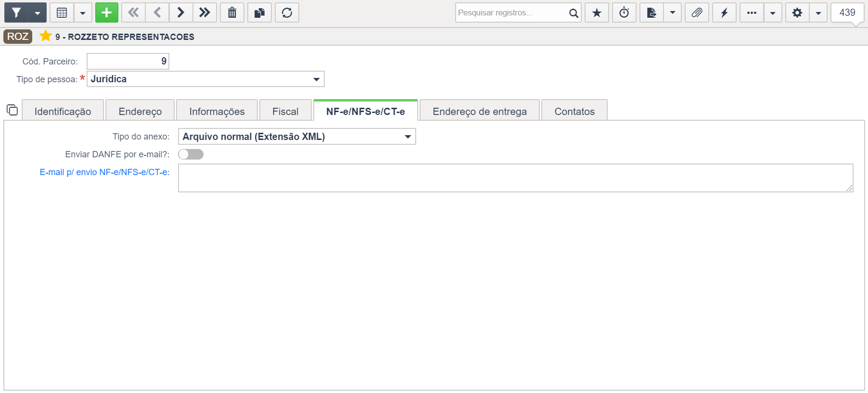The image size is (868, 393).
Task: Open the stopwatch timer icon
Action: 624,13
